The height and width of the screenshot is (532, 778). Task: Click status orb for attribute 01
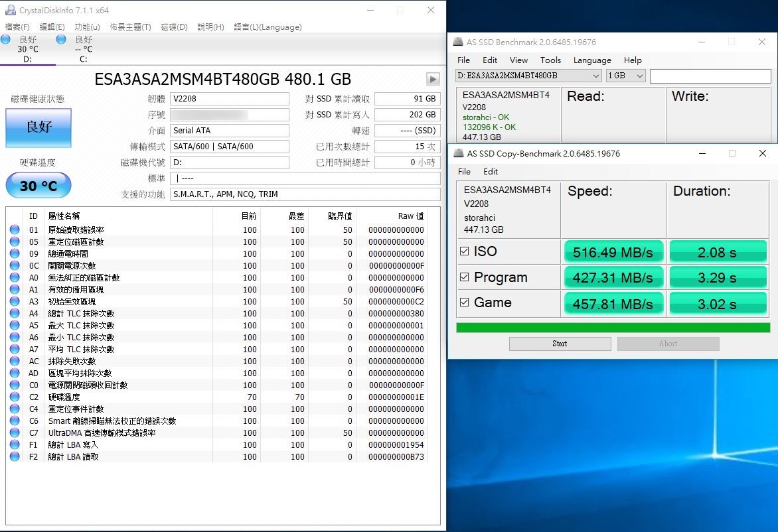tap(15, 230)
